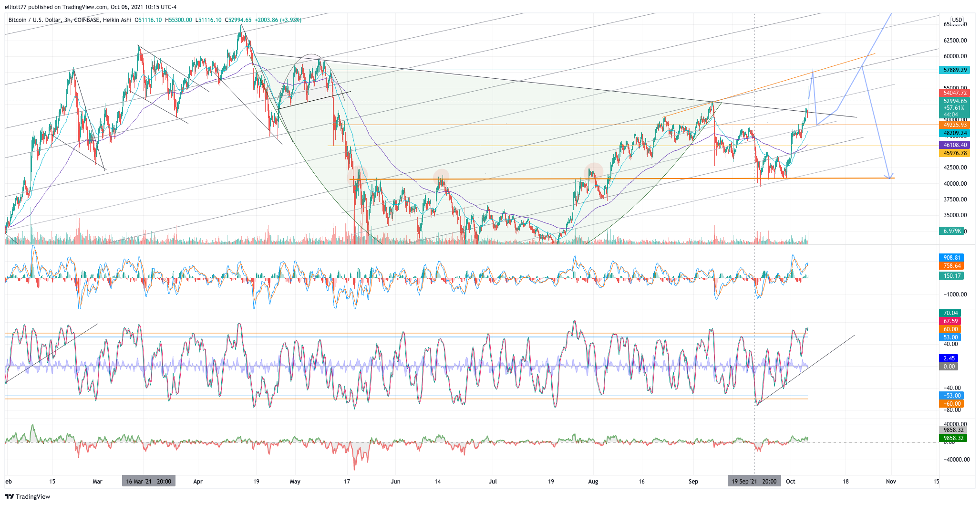Click the Mar label on time axis
This screenshot has width=980, height=505.
tap(97, 482)
